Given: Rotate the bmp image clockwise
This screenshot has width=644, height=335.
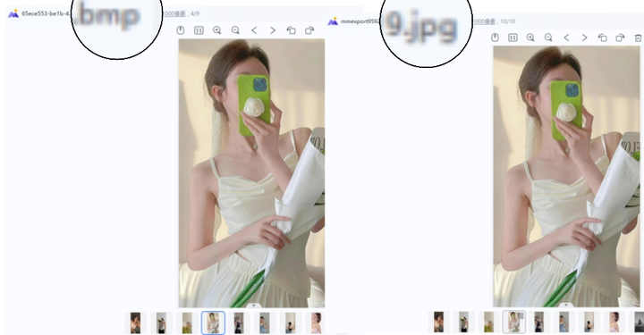Looking at the screenshot, I should pos(309,30).
